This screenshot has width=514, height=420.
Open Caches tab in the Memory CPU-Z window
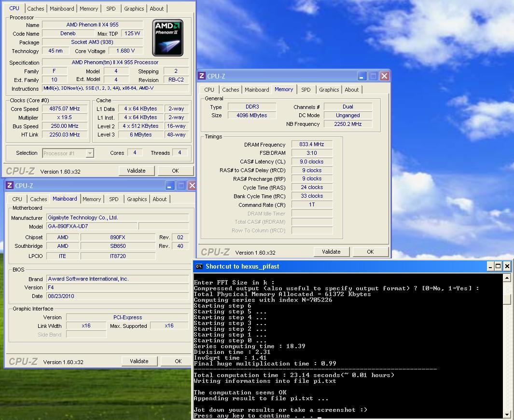(x=230, y=90)
